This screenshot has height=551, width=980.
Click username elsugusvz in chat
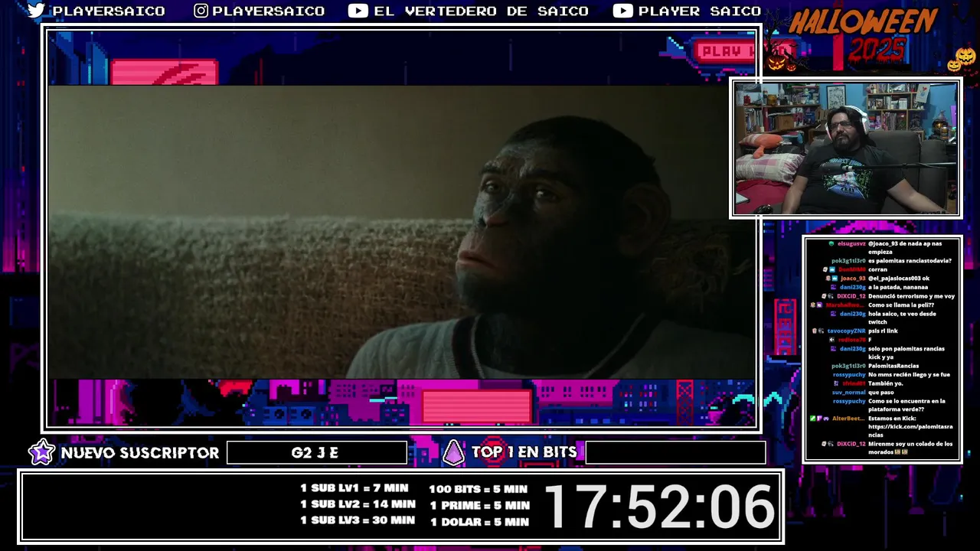point(851,244)
